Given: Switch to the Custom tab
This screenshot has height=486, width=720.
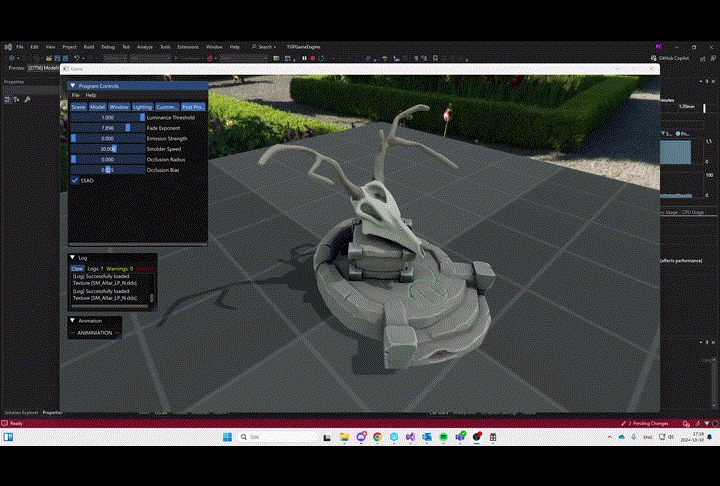Looking at the screenshot, I should click(x=166, y=107).
